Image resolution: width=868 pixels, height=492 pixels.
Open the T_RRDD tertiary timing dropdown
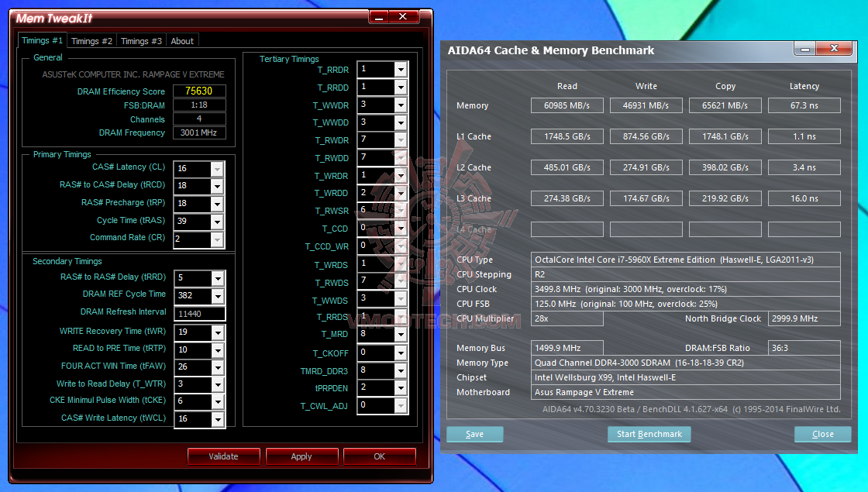pos(401,87)
